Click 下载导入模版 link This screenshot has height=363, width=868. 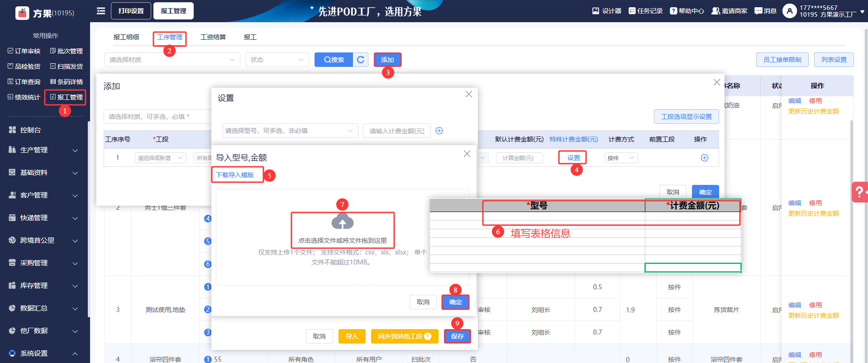[235, 175]
